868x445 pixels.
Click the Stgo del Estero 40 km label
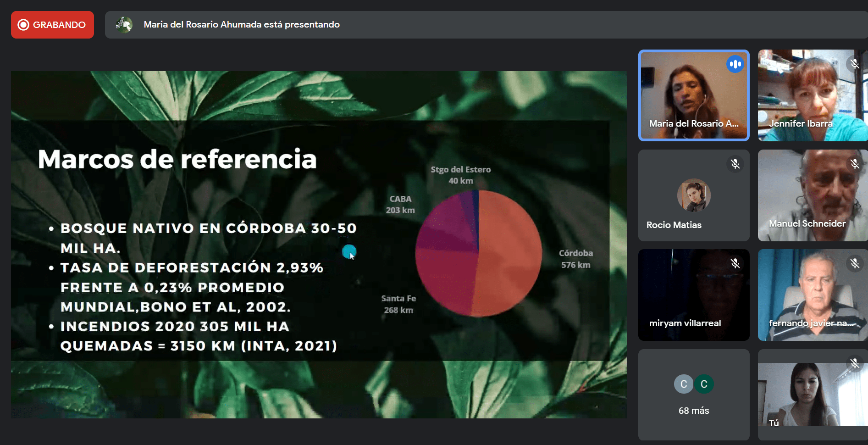coord(461,175)
